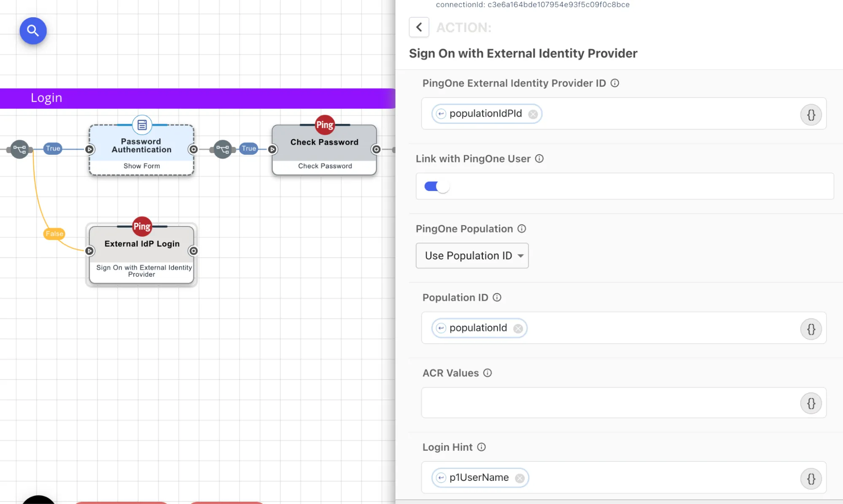Click input port of Password Authentication node
The height and width of the screenshot is (504, 843).
click(x=89, y=149)
